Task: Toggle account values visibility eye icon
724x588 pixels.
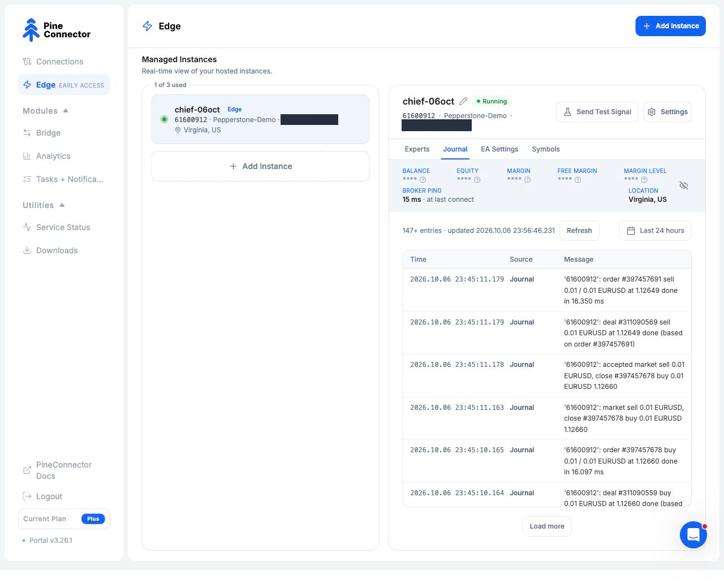Action: 684,185
